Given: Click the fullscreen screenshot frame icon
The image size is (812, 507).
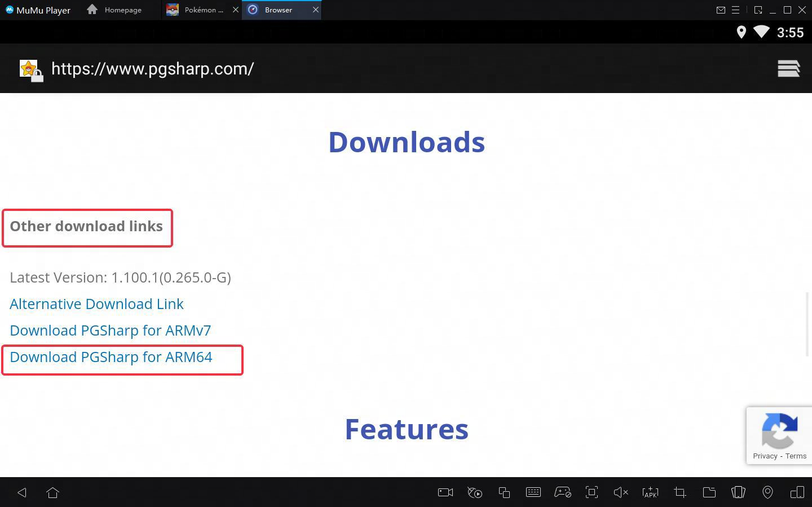Looking at the screenshot, I should (x=592, y=492).
